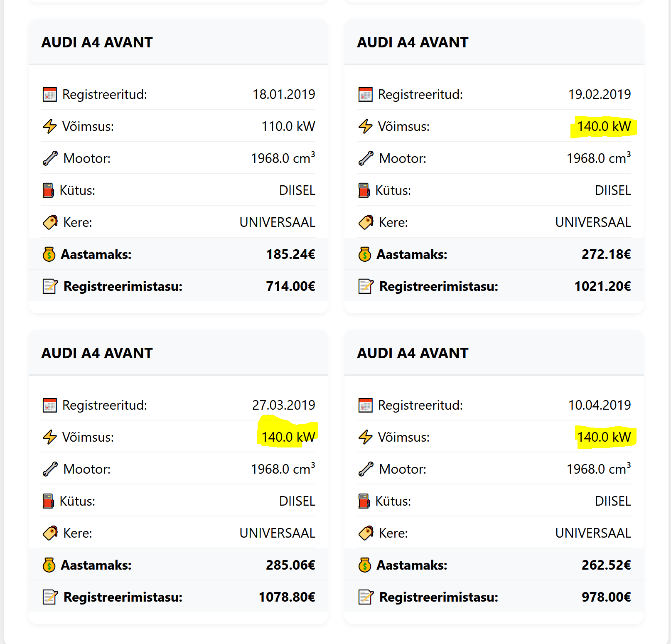Image resolution: width=671 pixels, height=644 pixels.
Task: Click money bag icon beside 262.52€
Action: coord(365,565)
